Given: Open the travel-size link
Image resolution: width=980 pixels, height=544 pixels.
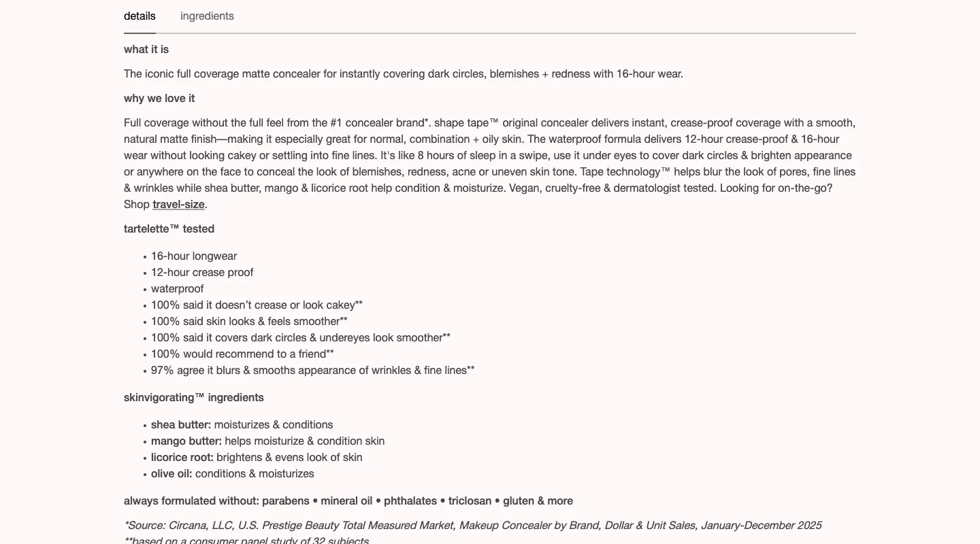Looking at the screenshot, I should 178,205.
